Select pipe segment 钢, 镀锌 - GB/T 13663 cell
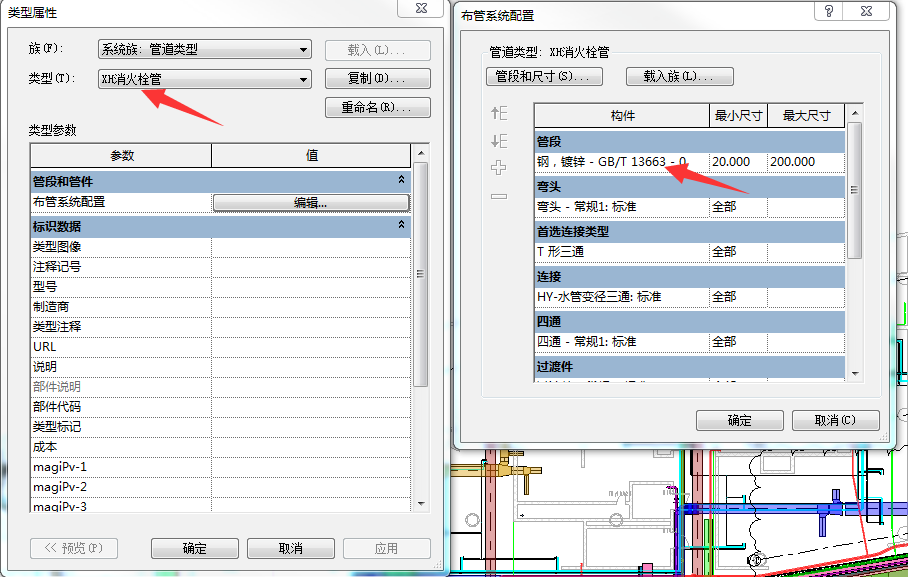This screenshot has width=908, height=577. pos(622,162)
